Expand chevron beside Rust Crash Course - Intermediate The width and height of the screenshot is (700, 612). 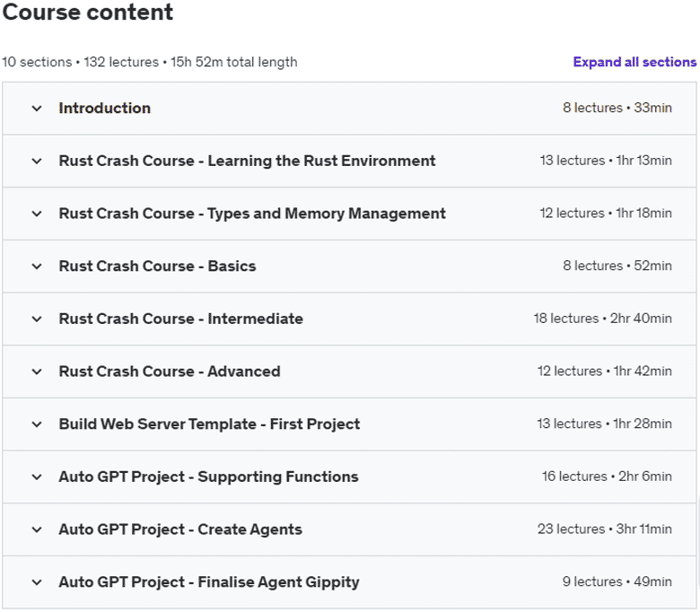[x=37, y=319]
